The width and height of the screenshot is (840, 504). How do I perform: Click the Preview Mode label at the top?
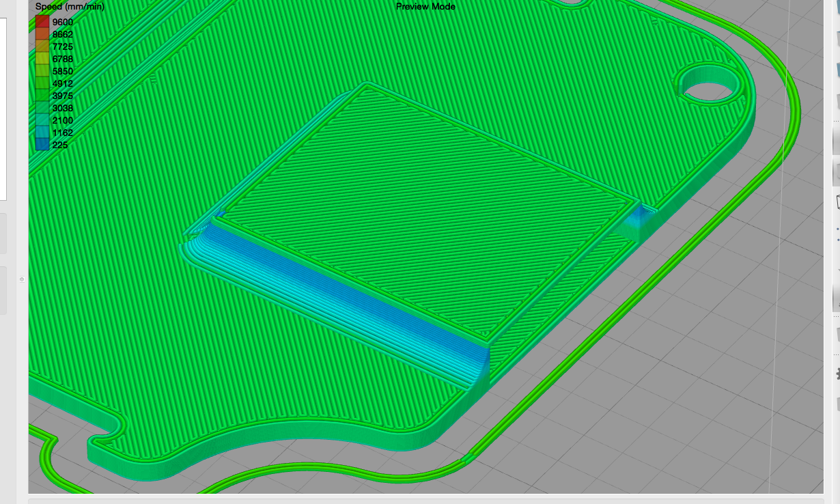pos(425,6)
